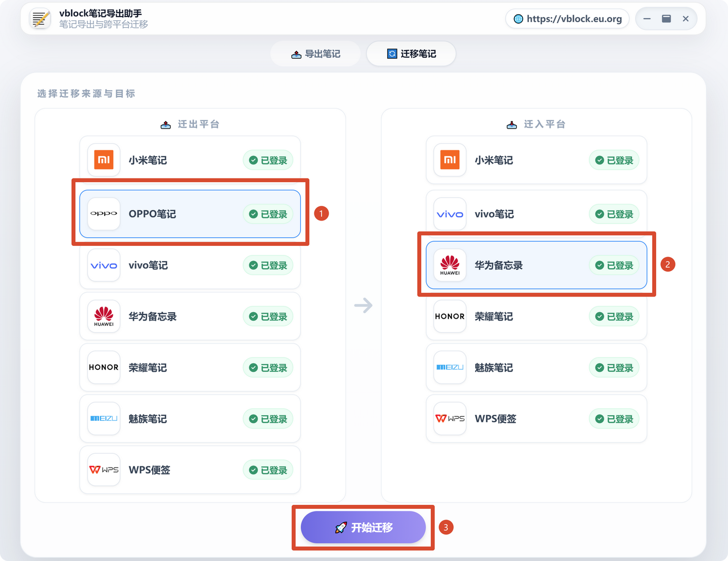This screenshot has height=561, width=728.
Task: Click 已登录 badge of source 魅族笔记
Action: click(x=268, y=419)
